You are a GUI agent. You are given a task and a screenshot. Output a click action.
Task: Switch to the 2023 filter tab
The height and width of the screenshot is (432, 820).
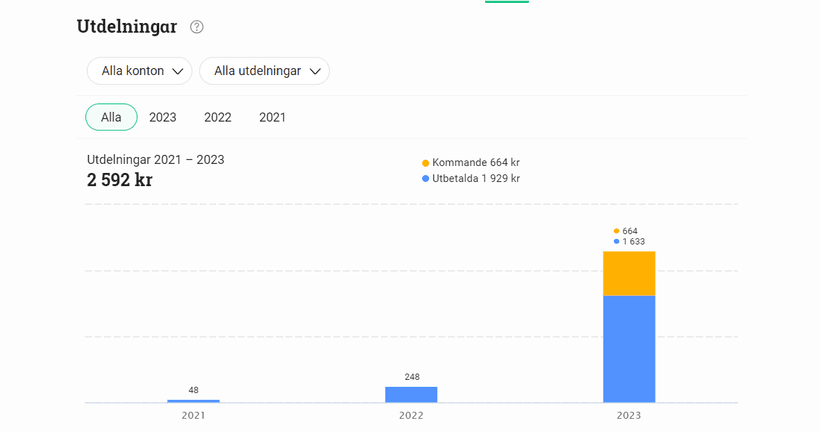tap(163, 117)
